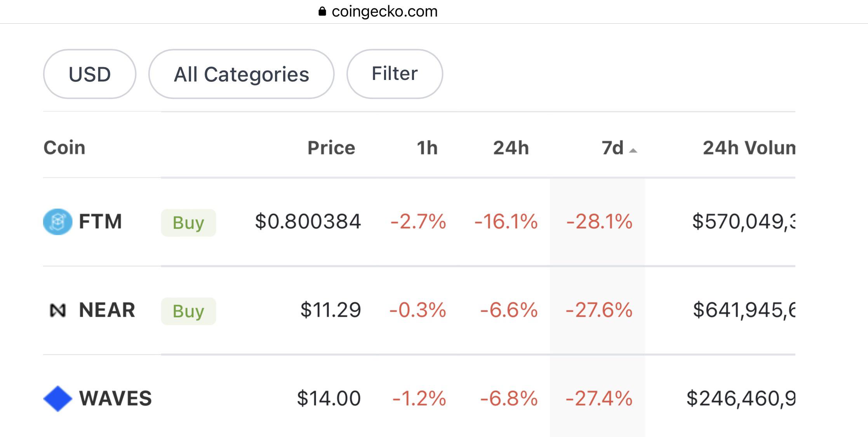Click the blue WAVES diamond logo
868x437 pixels.
pyautogui.click(x=57, y=397)
